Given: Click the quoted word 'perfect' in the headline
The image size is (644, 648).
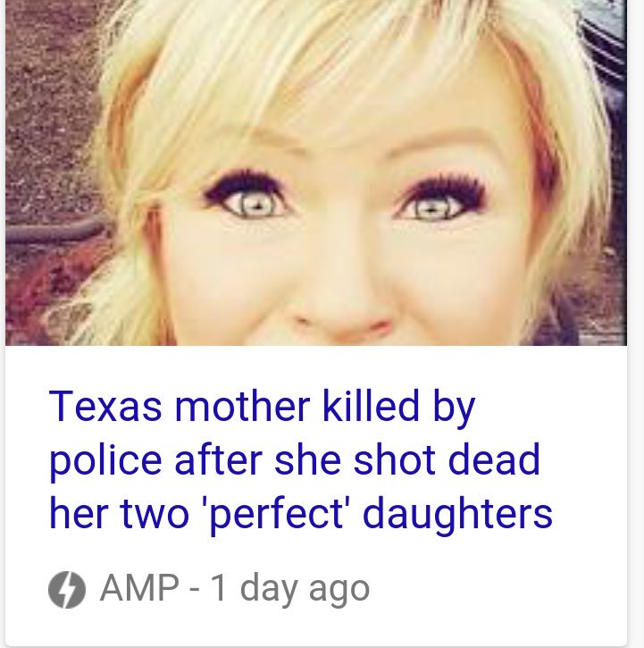Looking at the screenshot, I should [x=276, y=515].
